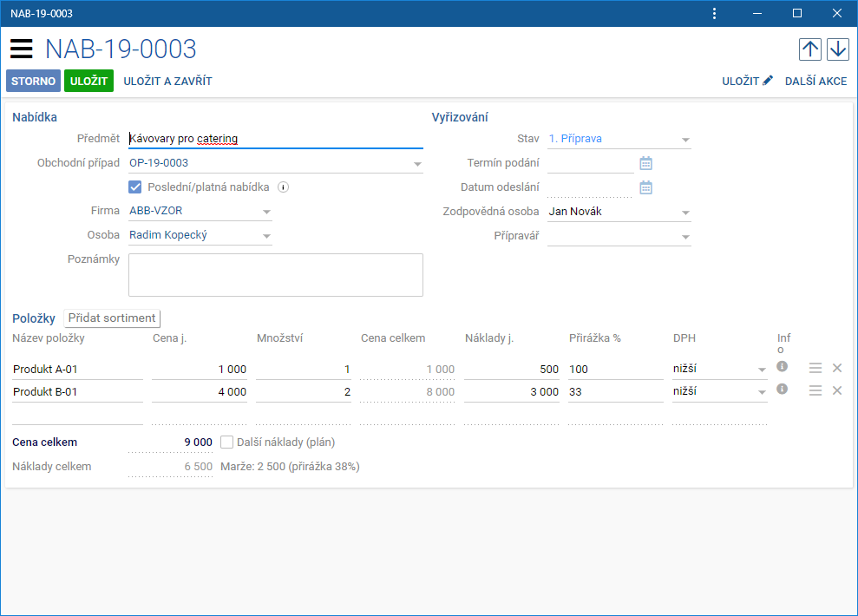
Task: Click the Termín podání date field
Action: 591,163
